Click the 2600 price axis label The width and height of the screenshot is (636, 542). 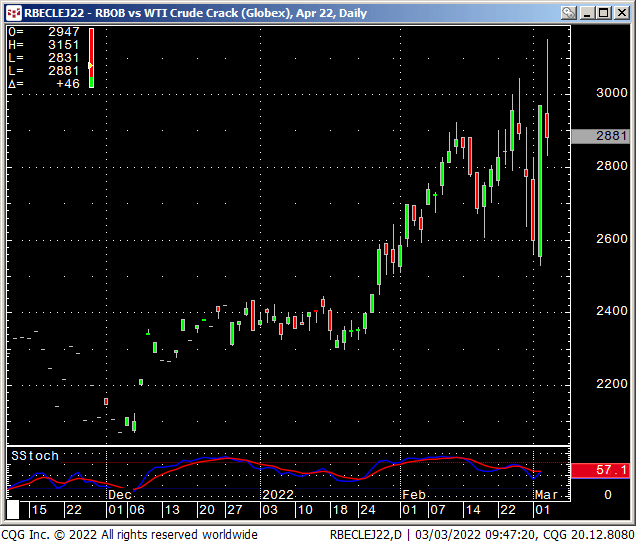[x=612, y=239]
